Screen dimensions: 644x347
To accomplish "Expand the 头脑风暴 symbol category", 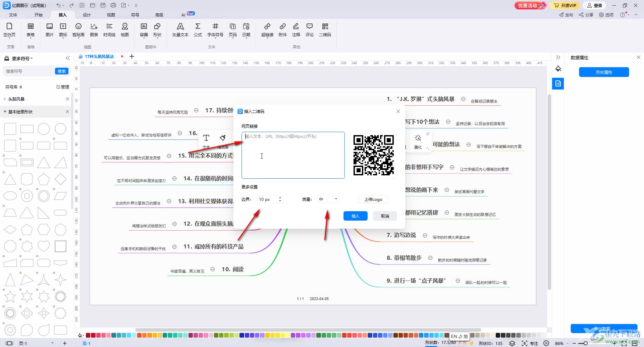I will point(5,99).
